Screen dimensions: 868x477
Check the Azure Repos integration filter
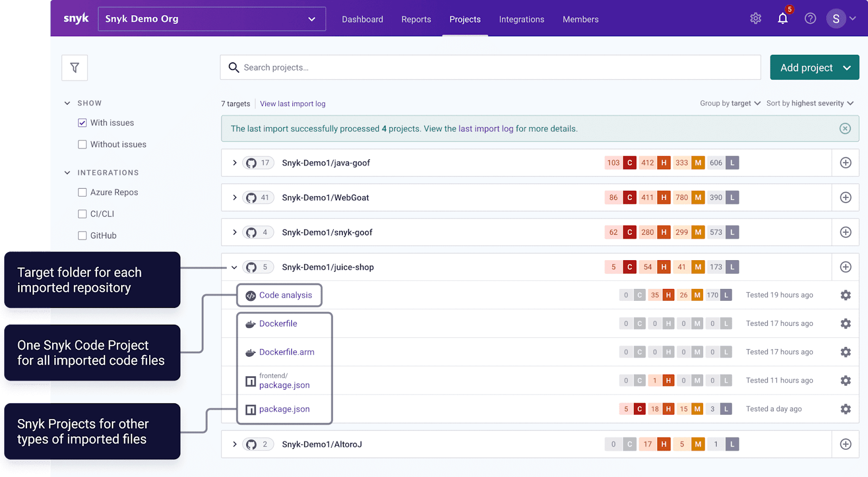[x=82, y=192]
